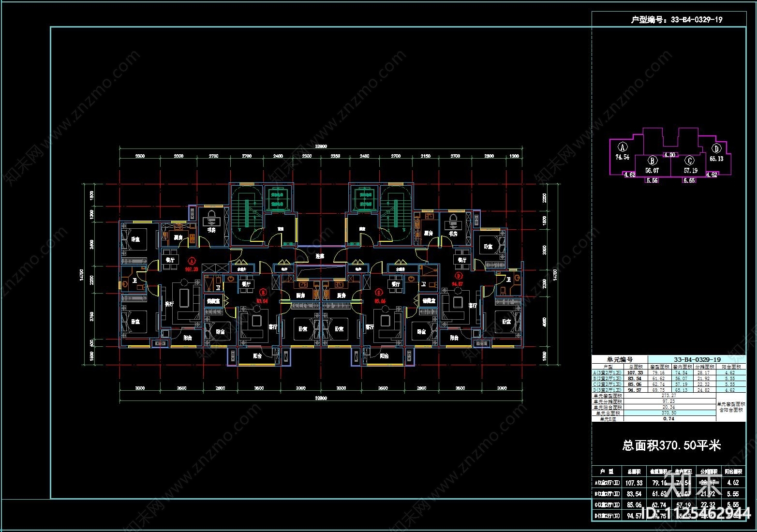The height and width of the screenshot is (532, 757).
Task: Select the 97.23 value in the white table
Action: coord(668,401)
